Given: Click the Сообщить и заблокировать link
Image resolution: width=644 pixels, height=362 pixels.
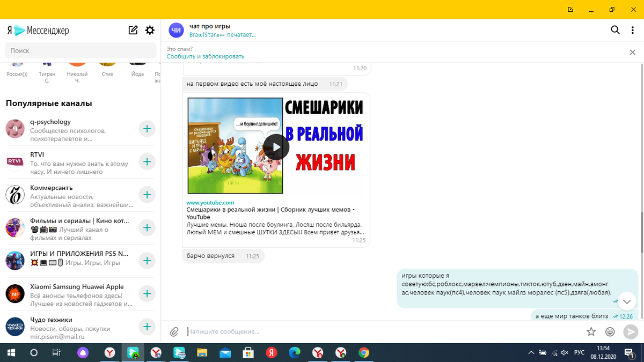Looking at the screenshot, I should click(x=206, y=56).
